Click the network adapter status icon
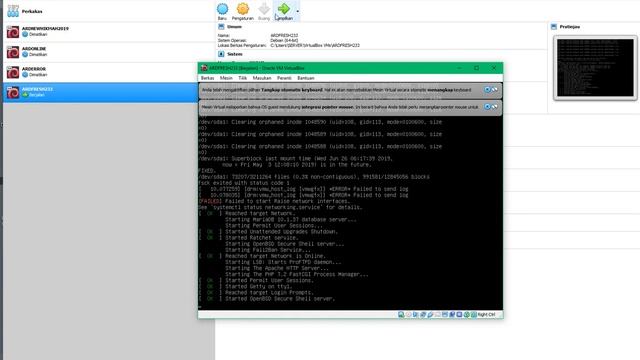The image size is (640, 360). point(423,315)
